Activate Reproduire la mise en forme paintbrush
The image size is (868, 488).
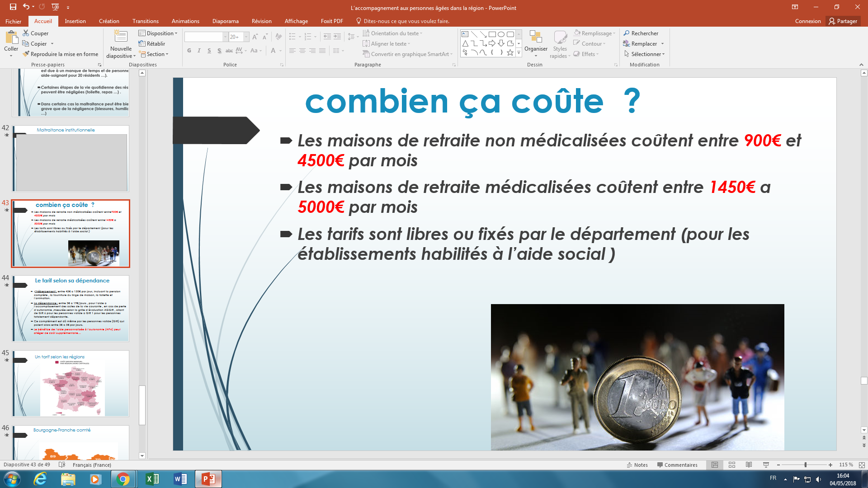click(60, 54)
